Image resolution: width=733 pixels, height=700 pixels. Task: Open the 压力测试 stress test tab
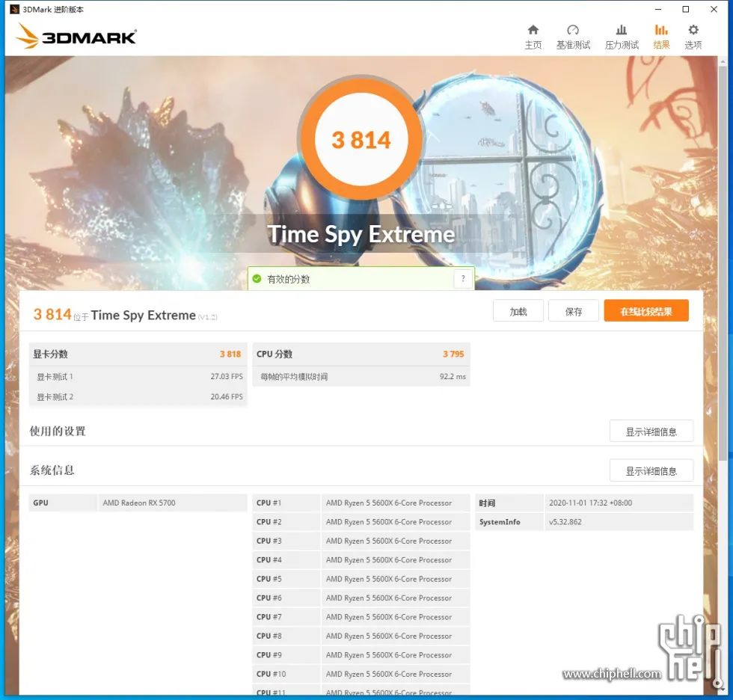tap(622, 37)
